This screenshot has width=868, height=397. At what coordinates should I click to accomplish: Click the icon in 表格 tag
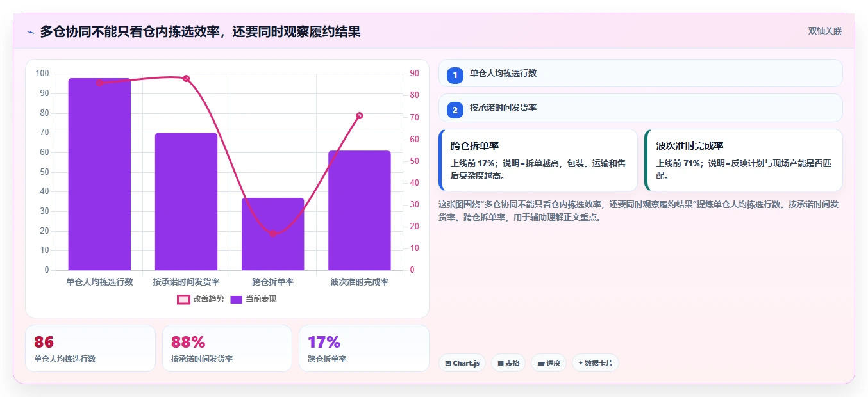click(500, 363)
